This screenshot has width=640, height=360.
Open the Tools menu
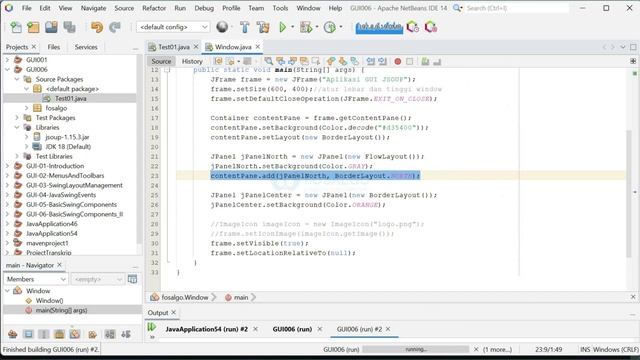point(280,8)
